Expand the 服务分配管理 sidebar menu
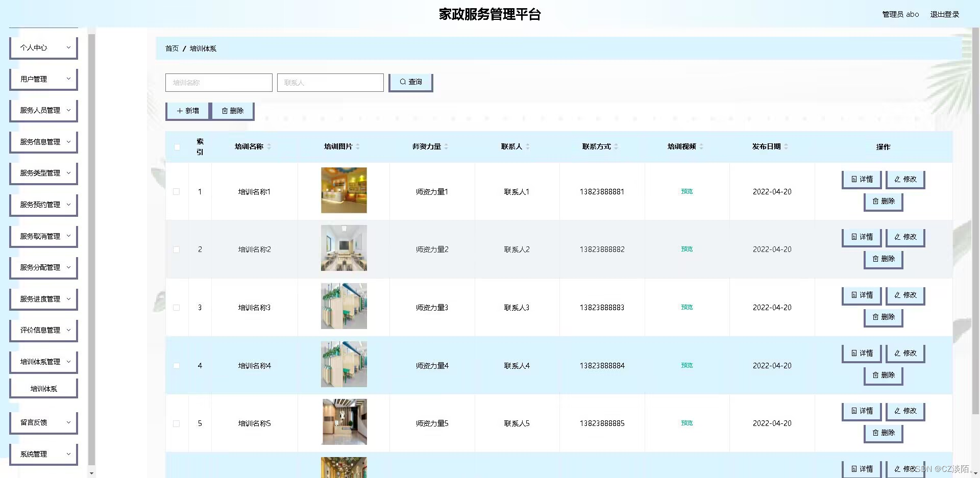Viewport: 980px width, 478px height. tap(43, 268)
